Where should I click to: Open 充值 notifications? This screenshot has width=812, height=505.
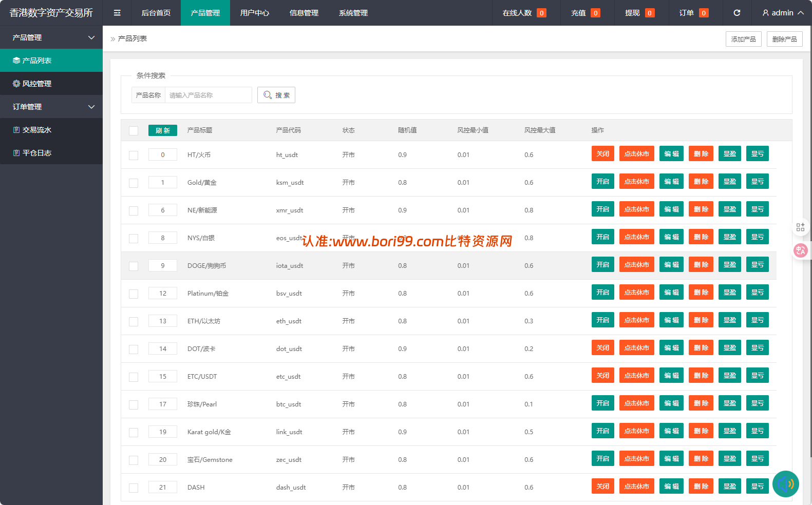click(x=586, y=13)
